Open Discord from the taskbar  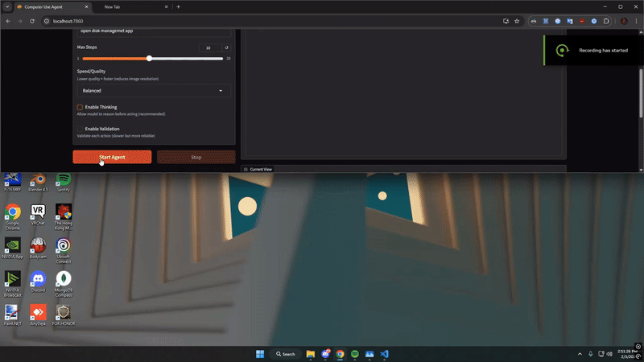[325, 354]
